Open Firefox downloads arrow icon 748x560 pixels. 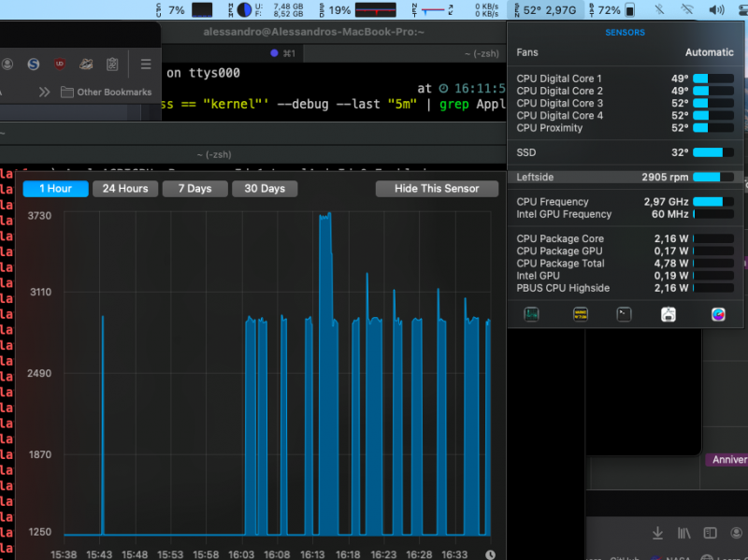click(x=657, y=533)
